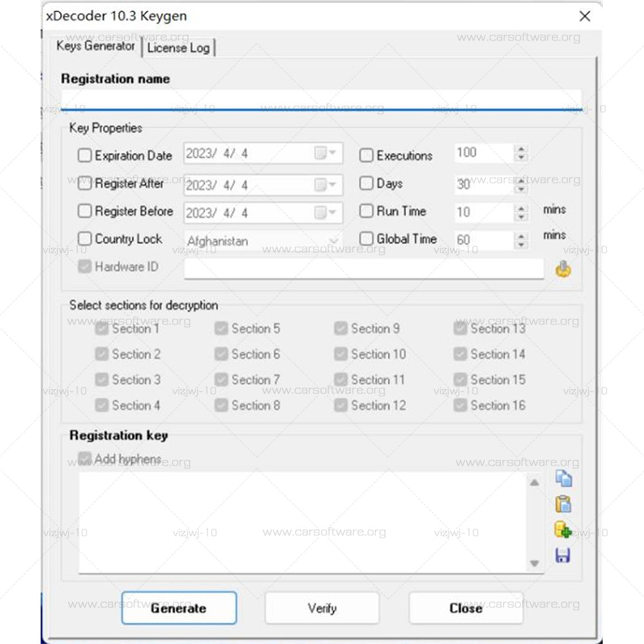This screenshot has height=644, width=644.
Task: Click the Days number field showing 30
Action: pos(484,184)
